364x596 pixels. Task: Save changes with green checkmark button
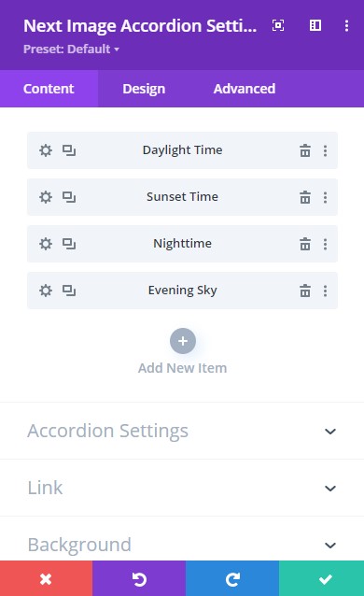[x=321, y=578]
